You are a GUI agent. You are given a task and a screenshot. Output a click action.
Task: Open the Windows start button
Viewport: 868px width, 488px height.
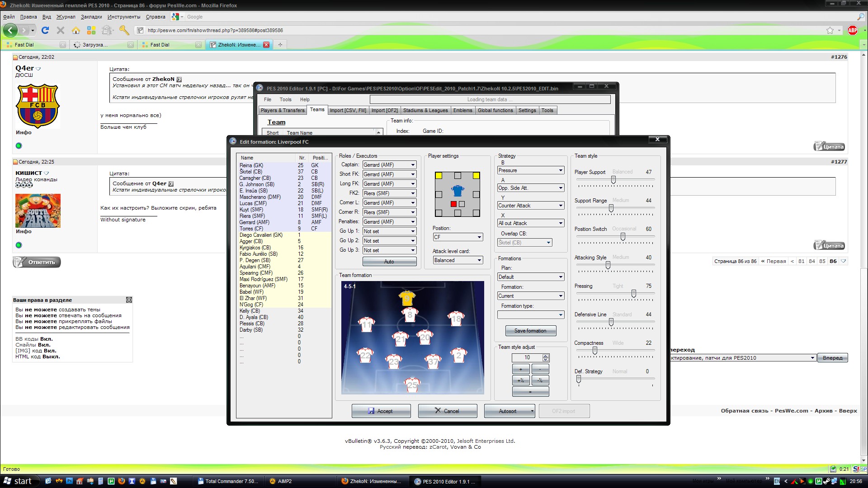click(x=18, y=481)
